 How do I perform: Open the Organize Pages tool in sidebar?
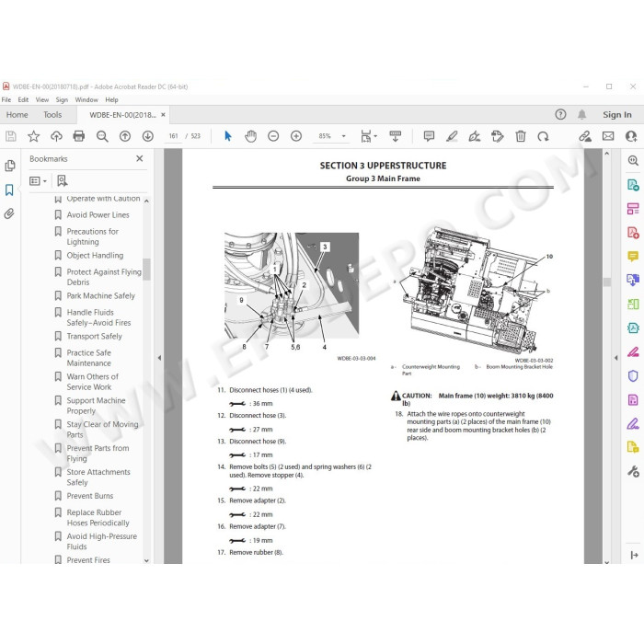pyautogui.click(x=633, y=209)
